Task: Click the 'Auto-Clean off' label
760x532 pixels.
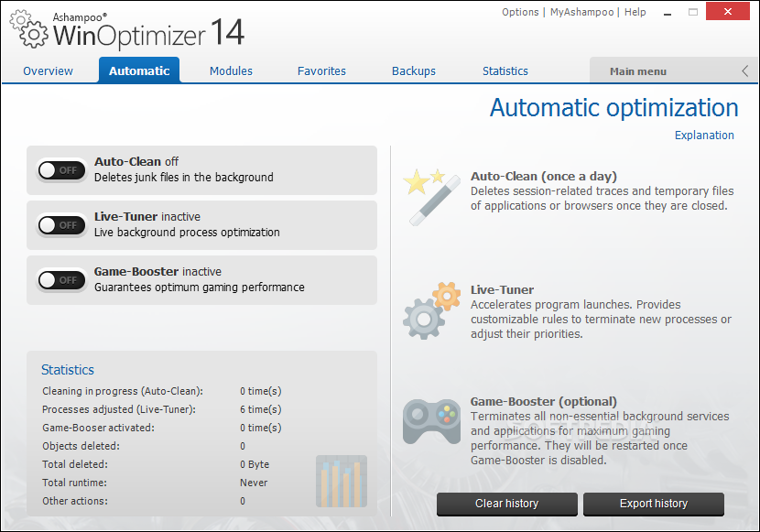Action: tap(136, 162)
